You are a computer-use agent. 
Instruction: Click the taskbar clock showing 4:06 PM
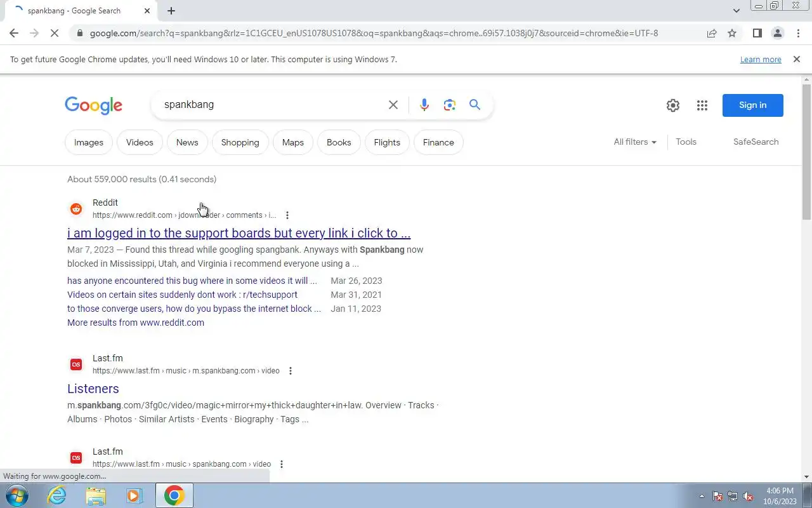[x=780, y=496]
